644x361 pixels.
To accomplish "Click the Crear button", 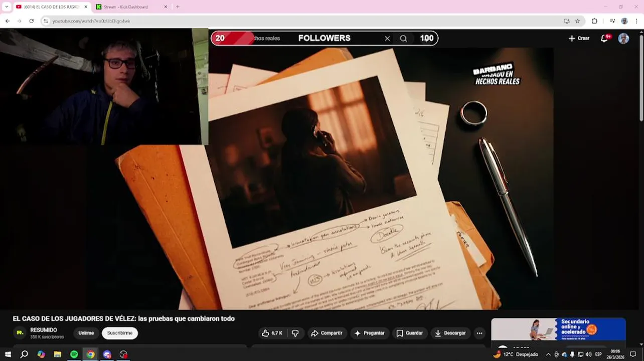I will click(x=579, y=38).
